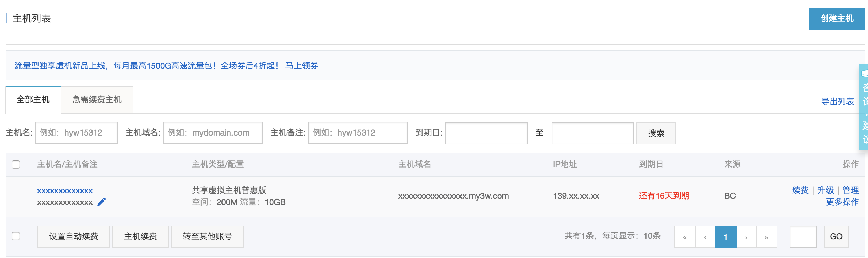Click the 主机名/主机备注 column header

click(67, 164)
